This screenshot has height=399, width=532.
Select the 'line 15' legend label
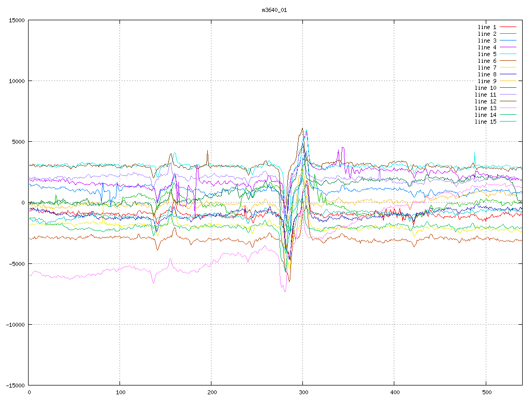[x=485, y=122]
